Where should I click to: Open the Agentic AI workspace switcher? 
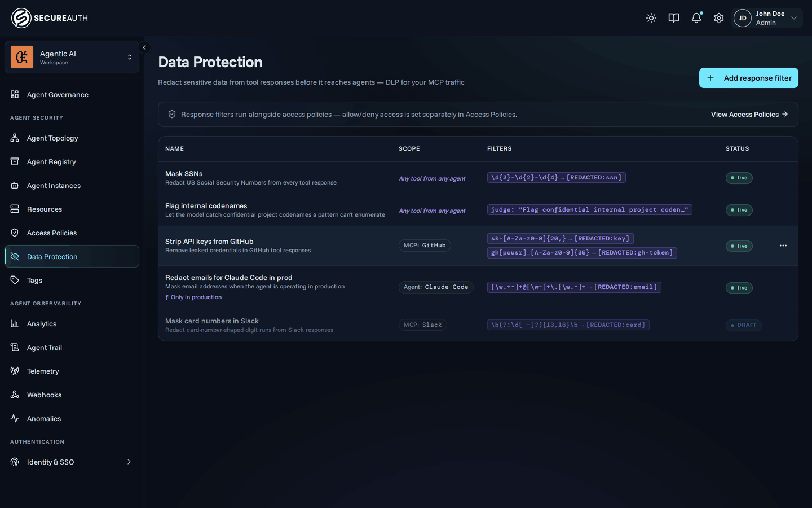point(72,57)
